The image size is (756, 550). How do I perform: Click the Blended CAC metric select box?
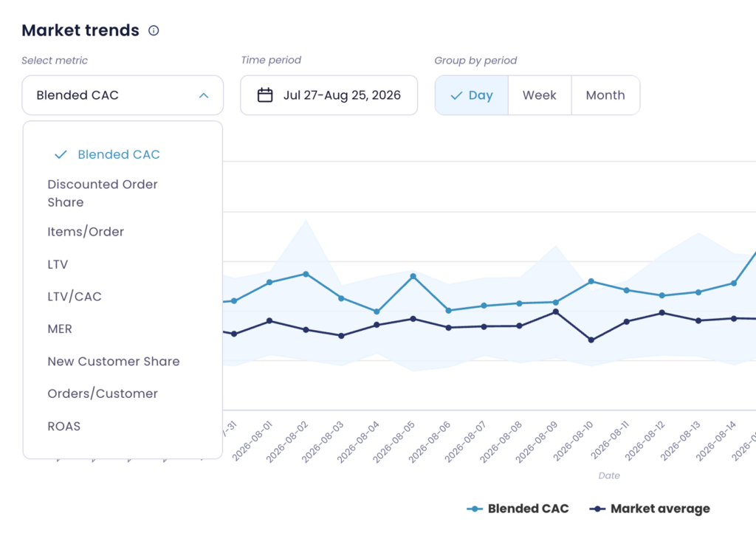pos(123,95)
